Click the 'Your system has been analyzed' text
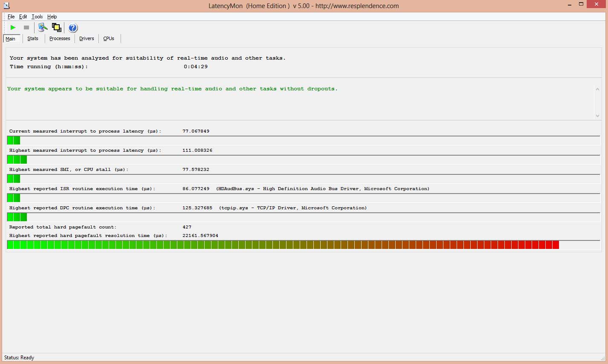The image size is (608, 364). click(x=148, y=58)
